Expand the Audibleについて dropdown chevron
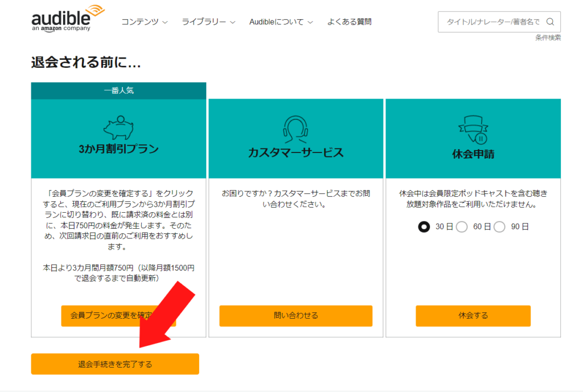Viewport: 583px width, 392px height. pos(310,22)
